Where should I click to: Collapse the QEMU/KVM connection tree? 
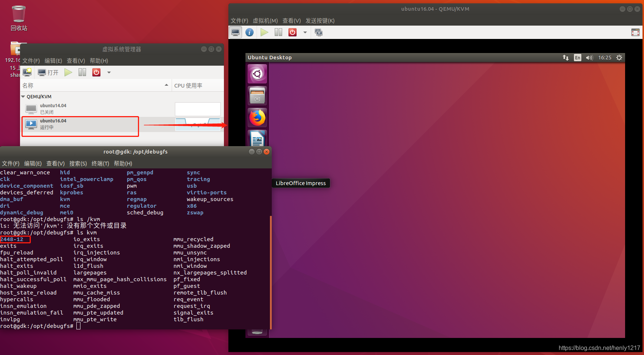point(23,96)
